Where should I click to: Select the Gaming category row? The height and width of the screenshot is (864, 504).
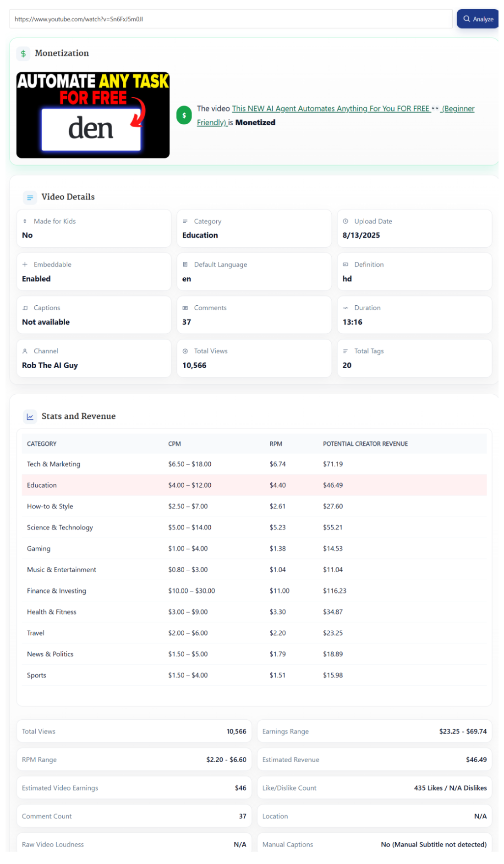coord(254,548)
